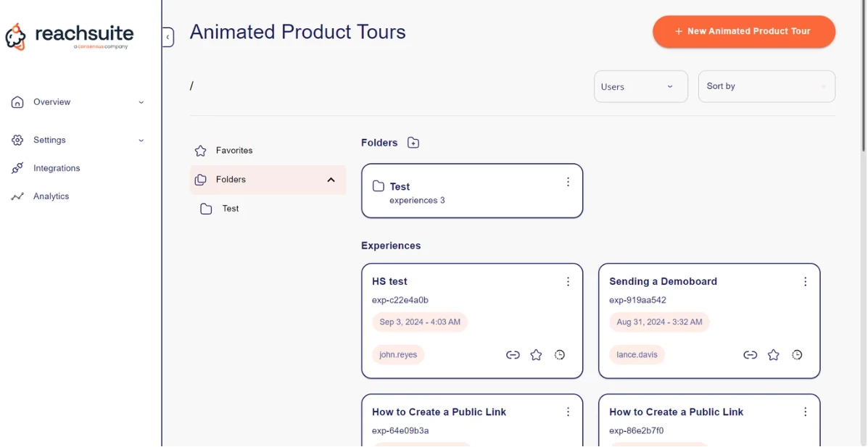Go to Analytics in the sidebar
868x447 pixels.
pos(51,196)
